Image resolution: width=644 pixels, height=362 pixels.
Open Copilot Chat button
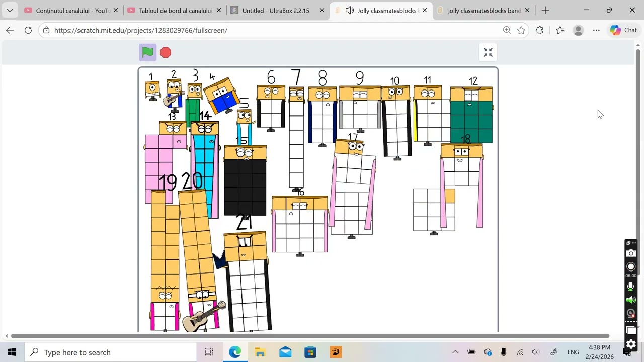(x=623, y=30)
